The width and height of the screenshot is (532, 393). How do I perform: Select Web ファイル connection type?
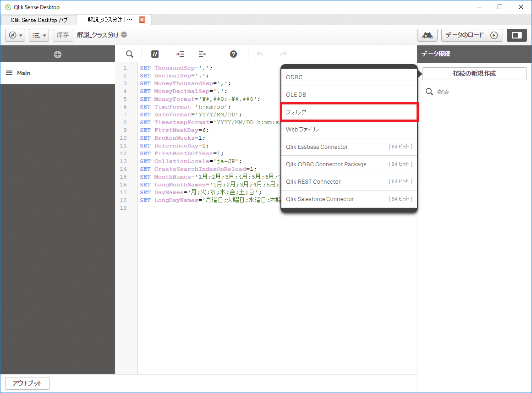pos(349,130)
